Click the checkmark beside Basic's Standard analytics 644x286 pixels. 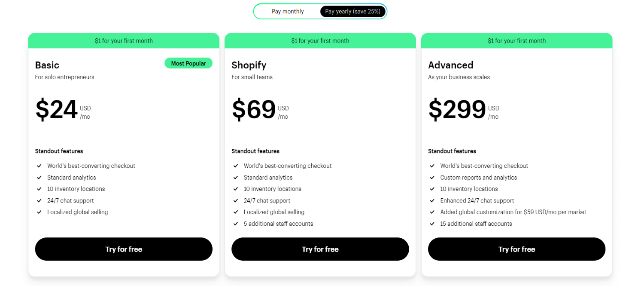pyautogui.click(x=39, y=177)
